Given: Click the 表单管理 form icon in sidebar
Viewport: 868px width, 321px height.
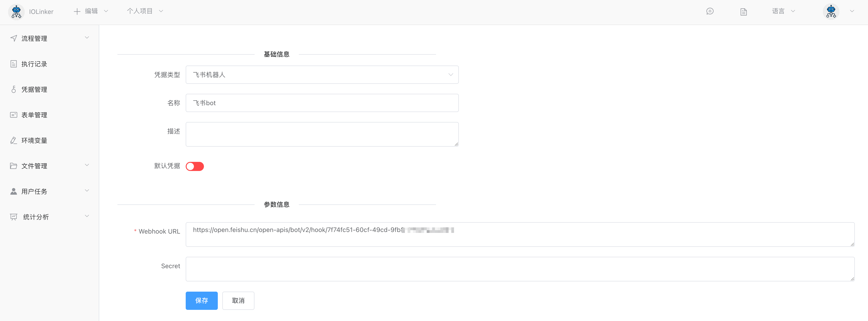Looking at the screenshot, I should (13, 115).
